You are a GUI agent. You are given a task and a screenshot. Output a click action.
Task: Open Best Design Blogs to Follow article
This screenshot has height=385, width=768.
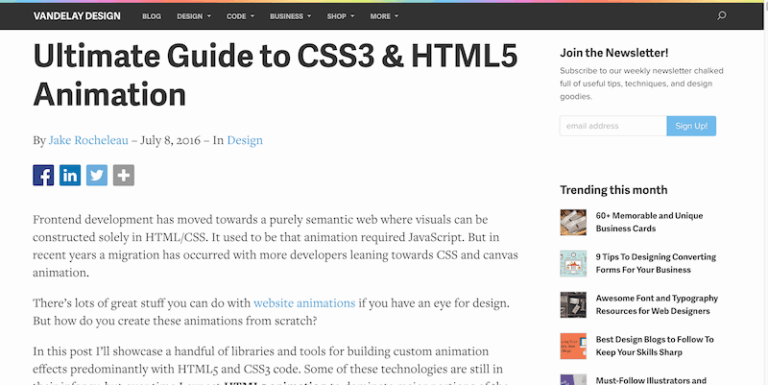(654, 345)
